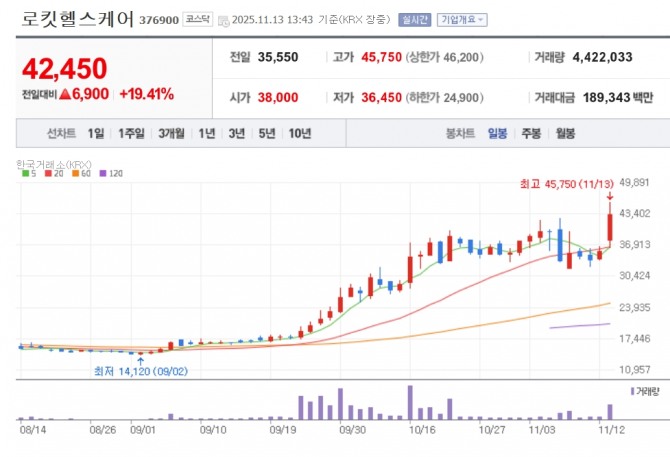Click the 코스닥 market badge

[x=197, y=19]
